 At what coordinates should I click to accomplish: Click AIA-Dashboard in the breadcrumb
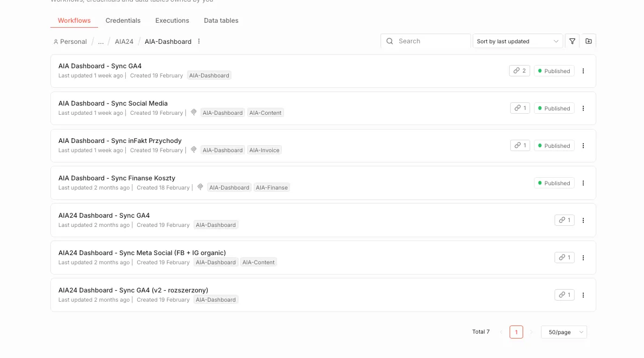point(168,42)
